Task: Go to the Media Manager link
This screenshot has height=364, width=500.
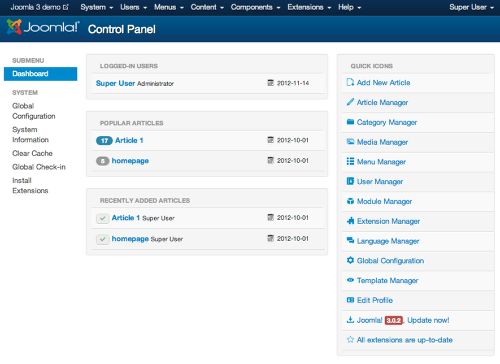Action: coord(382,142)
